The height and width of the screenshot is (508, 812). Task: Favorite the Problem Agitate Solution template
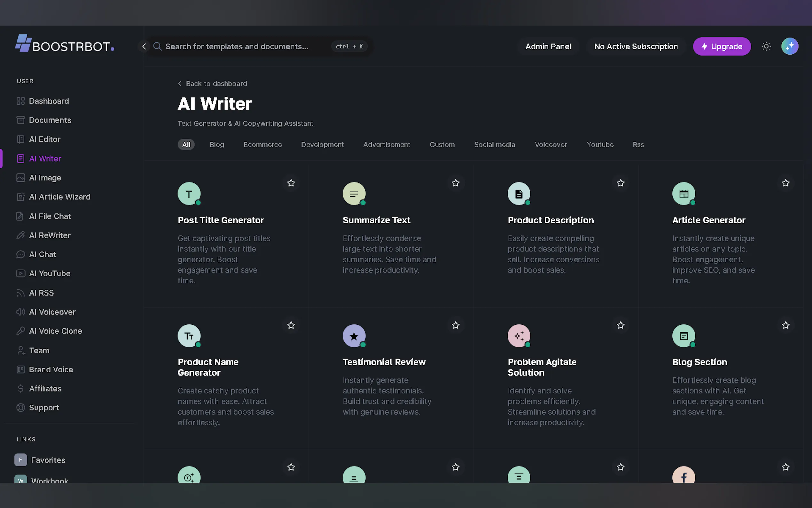pyautogui.click(x=620, y=325)
